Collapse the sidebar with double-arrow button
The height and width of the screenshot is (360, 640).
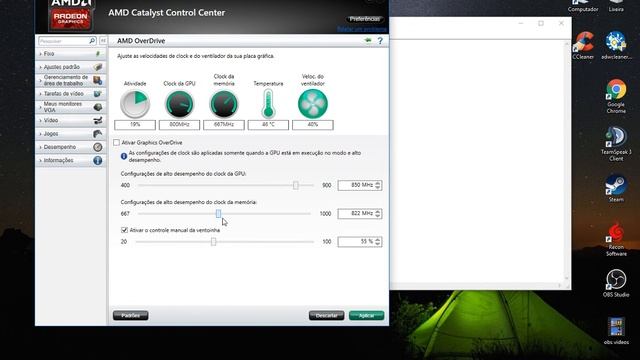click(x=103, y=40)
